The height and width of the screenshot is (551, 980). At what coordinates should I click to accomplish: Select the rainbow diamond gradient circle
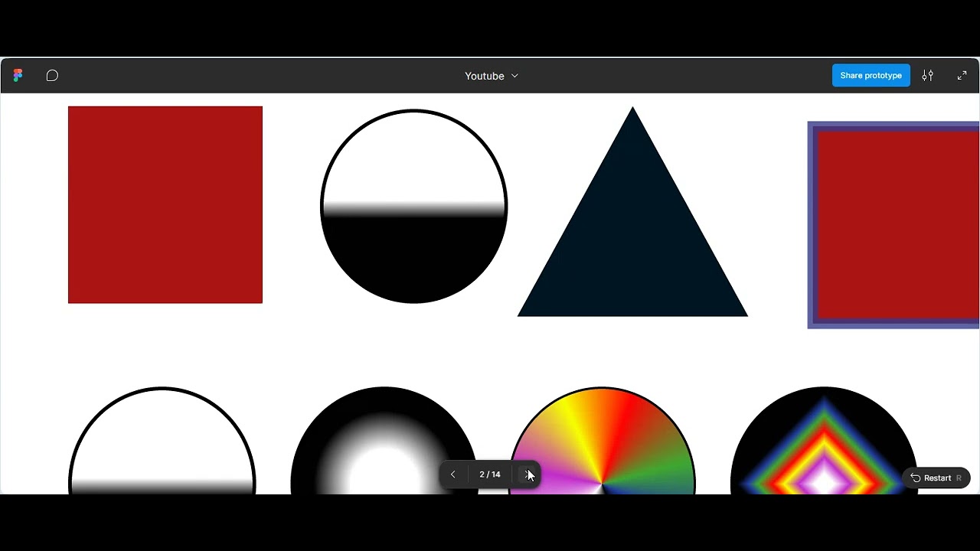click(x=824, y=441)
